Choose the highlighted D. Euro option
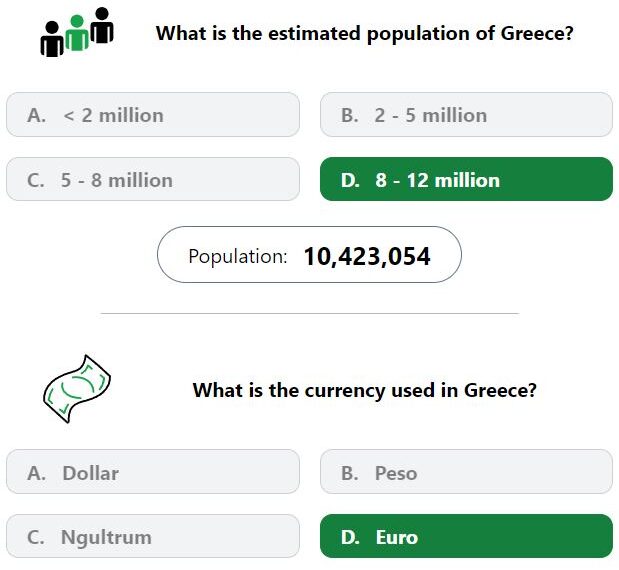Viewport: 619px width, 570px height. coord(466,536)
